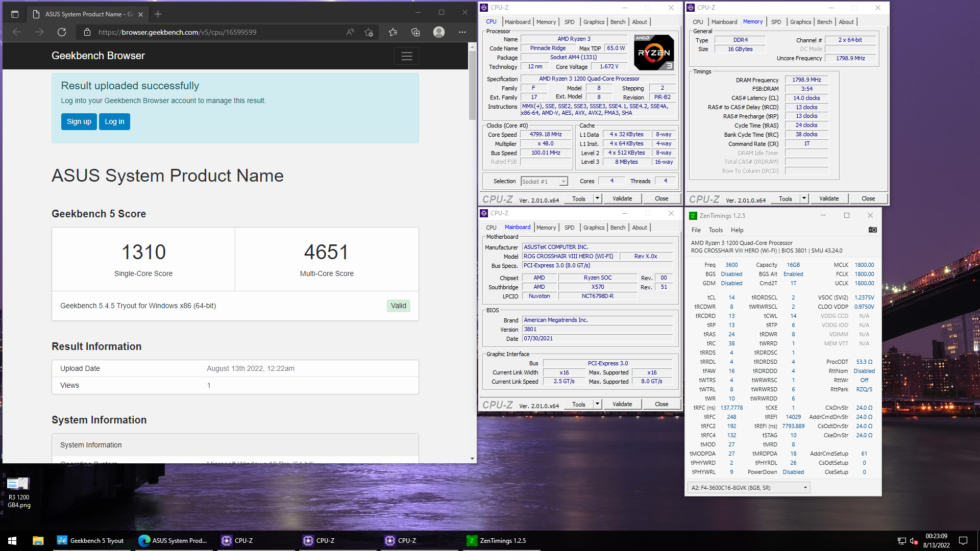Screen dimensions: 980x551
Task: Click Validate in CPU-Z Mainboard window
Action: click(622, 404)
